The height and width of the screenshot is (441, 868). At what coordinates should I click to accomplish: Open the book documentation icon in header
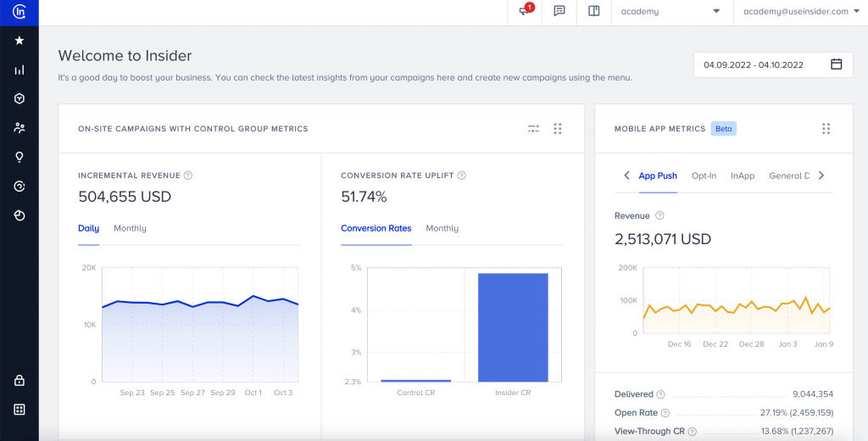point(593,12)
